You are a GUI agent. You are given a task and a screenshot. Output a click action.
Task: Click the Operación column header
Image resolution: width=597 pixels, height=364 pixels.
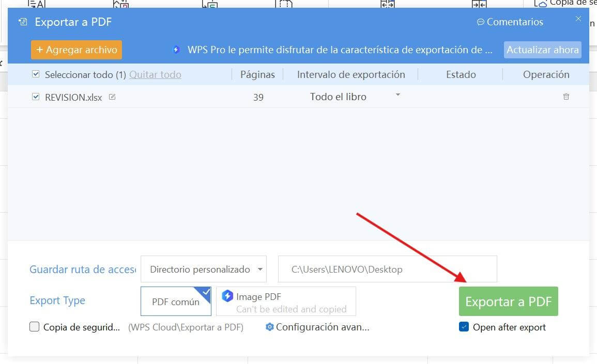click(x=546, y=74)
